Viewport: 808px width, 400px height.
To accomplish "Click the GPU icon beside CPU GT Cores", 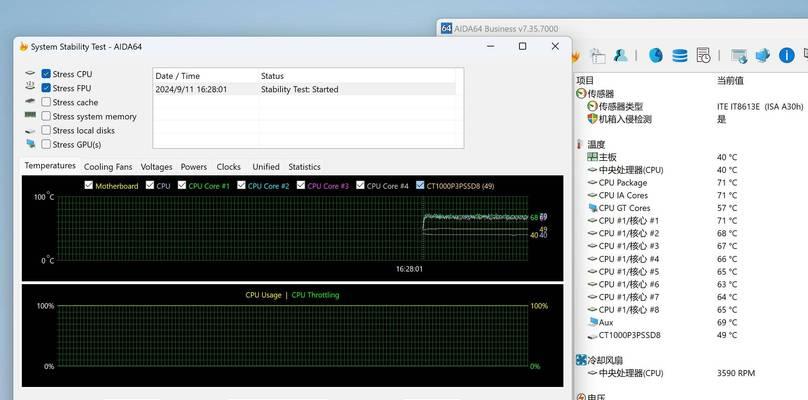I will click(593, 208).
